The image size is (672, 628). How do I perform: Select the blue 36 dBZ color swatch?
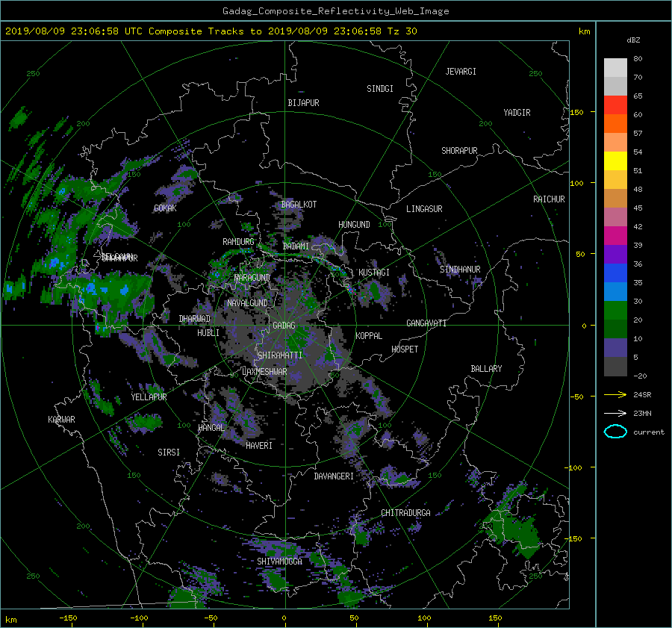coord(615,273)
